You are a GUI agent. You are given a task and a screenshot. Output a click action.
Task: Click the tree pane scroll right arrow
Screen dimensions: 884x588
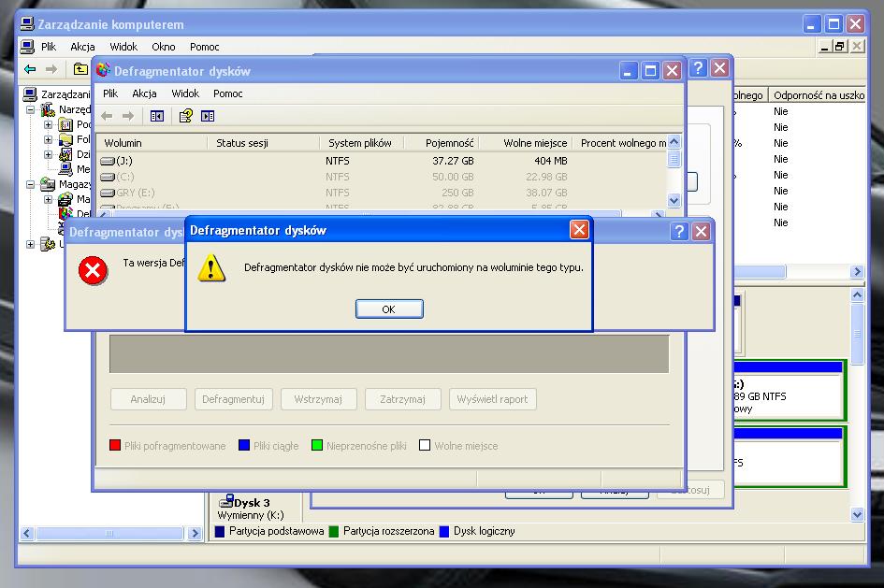tap(195, 533)
